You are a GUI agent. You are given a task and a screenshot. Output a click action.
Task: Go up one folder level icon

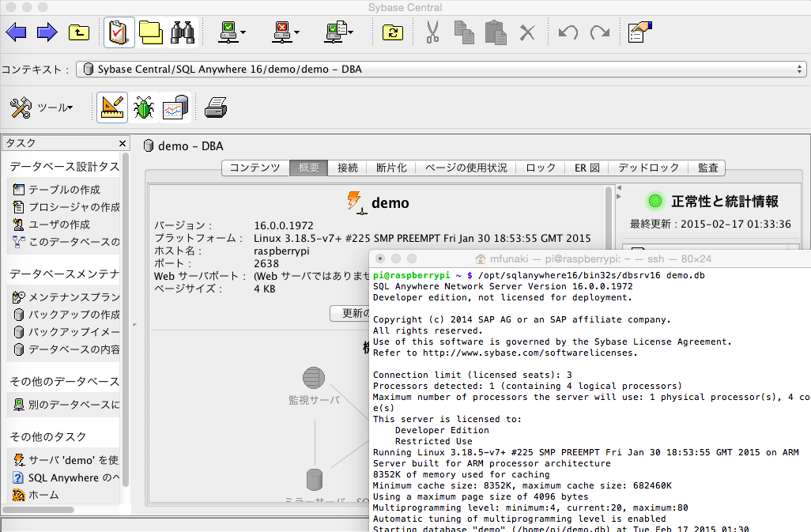click(x=78, y=32)
